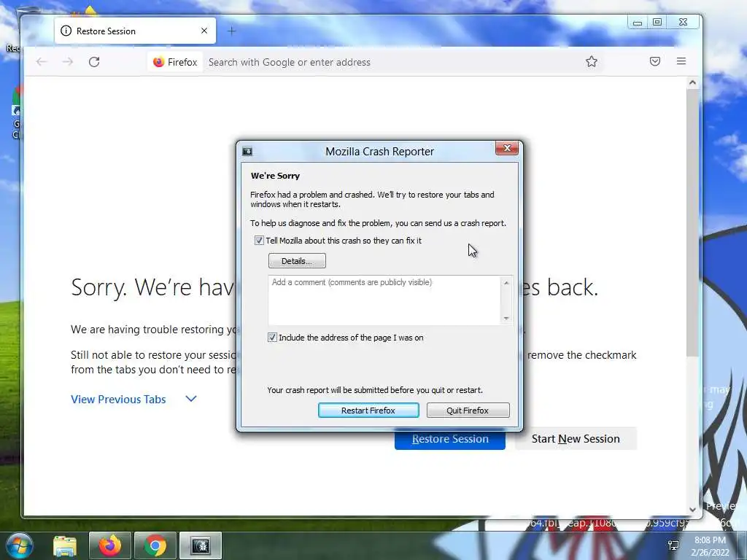Open the Firefox hamburger menu
Viewport: 747px width, 560px height.
pyautogui.click(x=681, y=61)
